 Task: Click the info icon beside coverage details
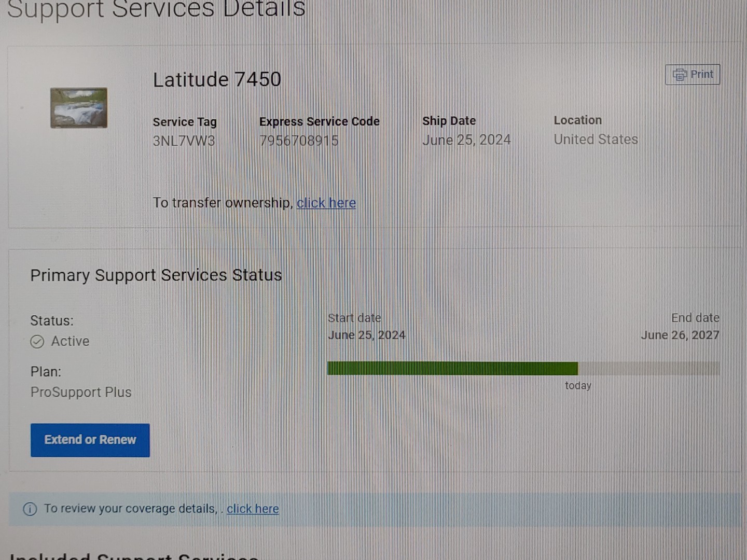click(30, 509)
